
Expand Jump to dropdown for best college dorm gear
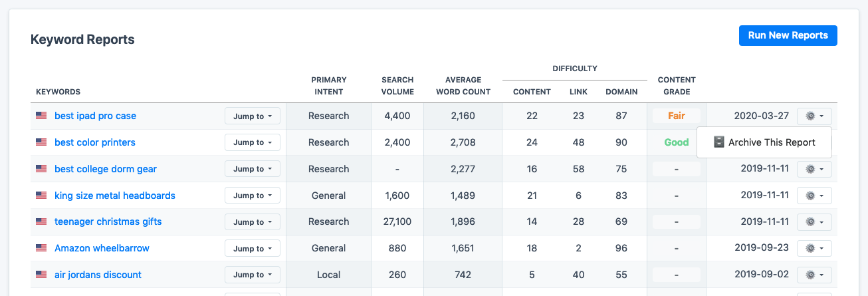tap(253, 169)
